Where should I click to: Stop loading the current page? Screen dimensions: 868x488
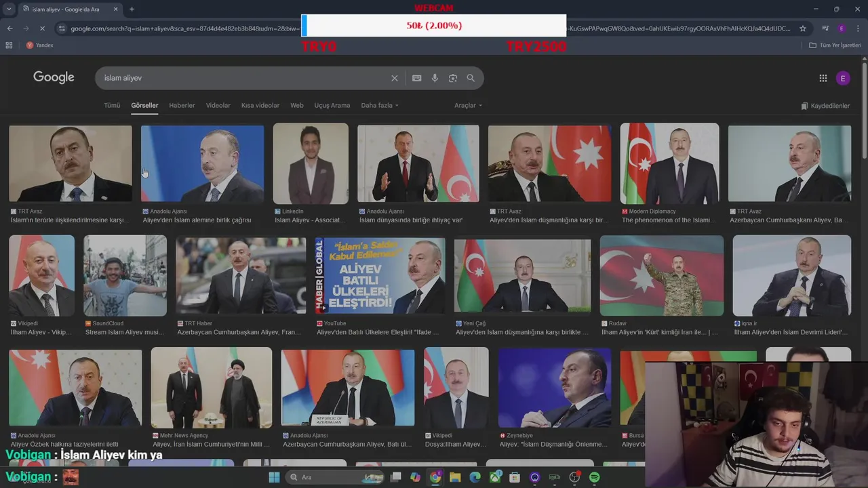[42, 28]
